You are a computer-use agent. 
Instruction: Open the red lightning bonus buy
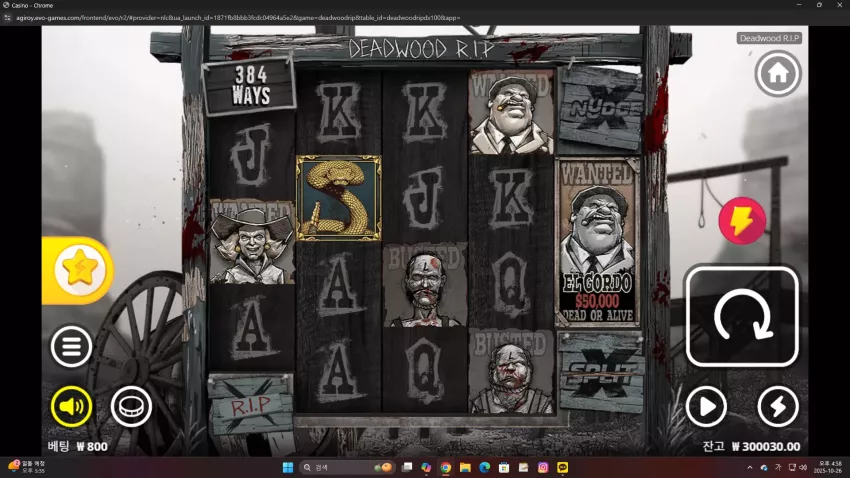pos(742,221)
